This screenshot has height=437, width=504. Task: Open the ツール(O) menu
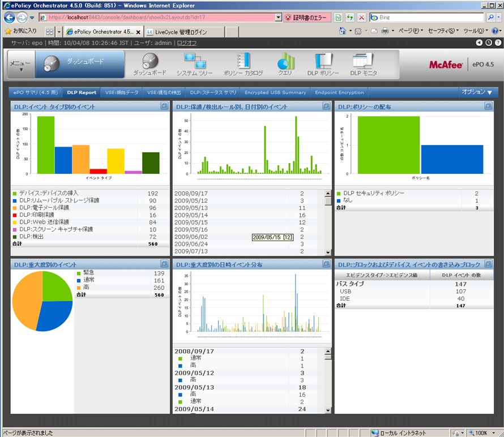click(x=475, y=31)
